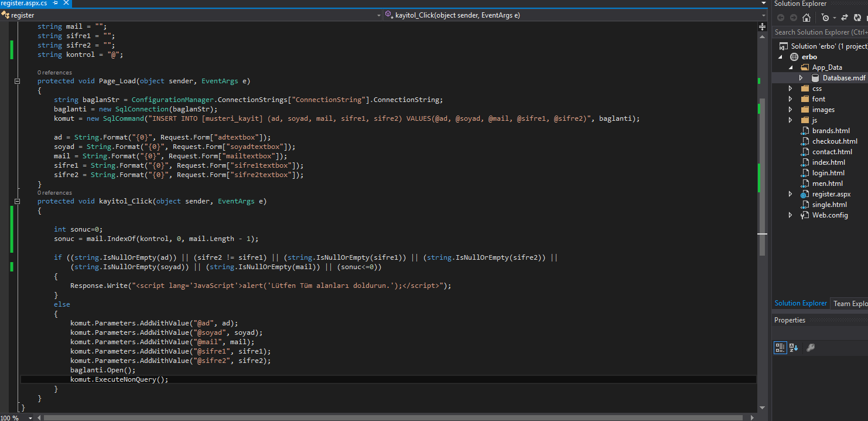This screenshot has width=868, height=421.
Task: Collapse the kayitol_Click method outline
Action: (17, 201)
